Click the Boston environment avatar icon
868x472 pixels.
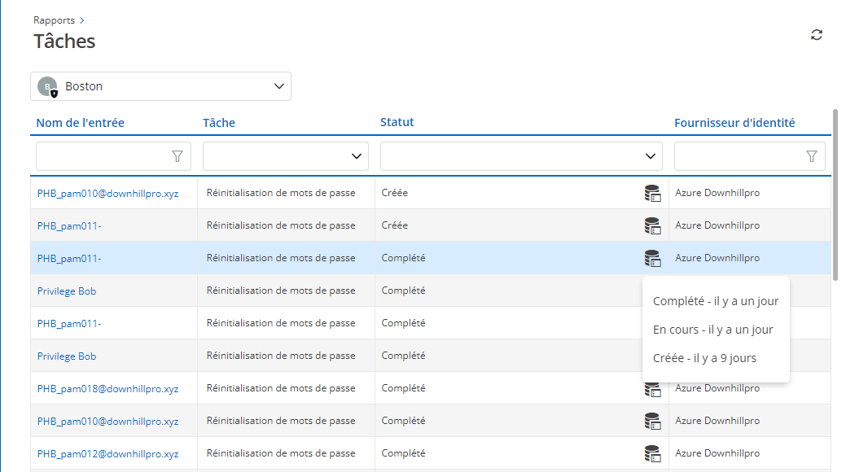[x=46, y=85]
